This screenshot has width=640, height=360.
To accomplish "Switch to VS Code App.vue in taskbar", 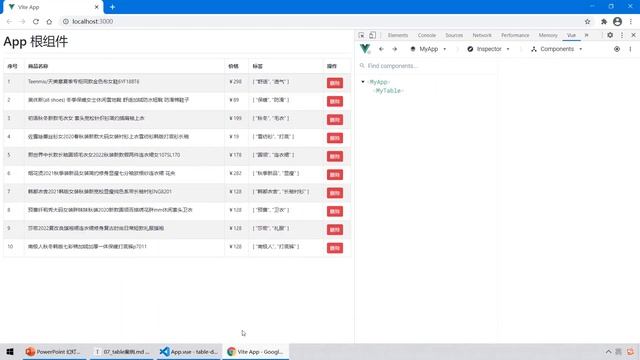I will (x=189, y=351).
